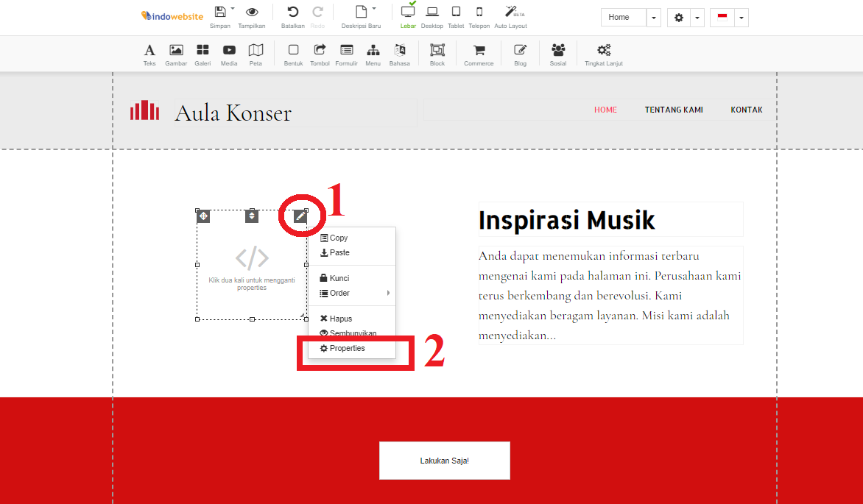The height and width of the screenshot is (504, 863).
Task: Select the Media embed tool
Action: (x=229, y=52)
